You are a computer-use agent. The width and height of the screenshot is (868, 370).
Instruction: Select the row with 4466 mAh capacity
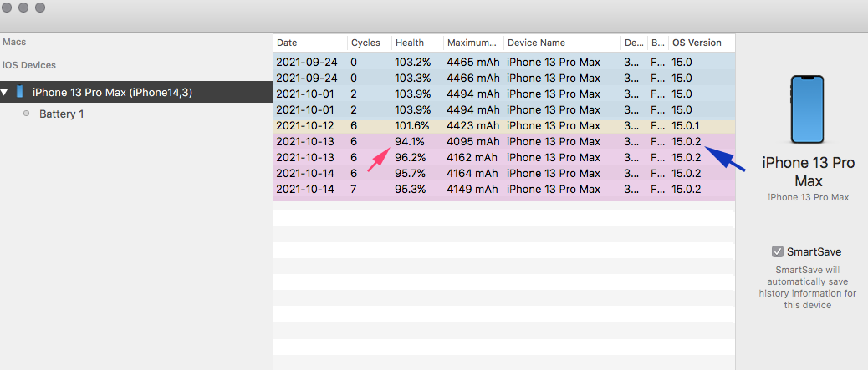[x=503, y=78]
